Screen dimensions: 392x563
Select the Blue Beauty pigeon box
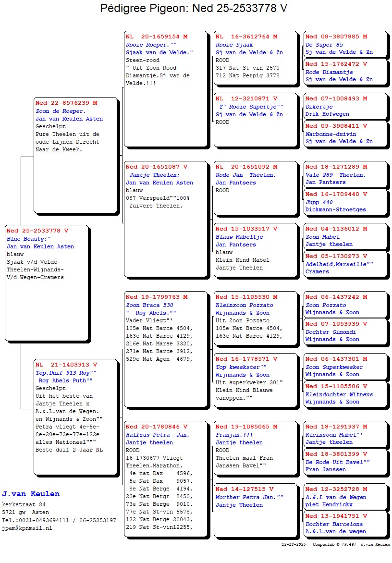point(47,282)
